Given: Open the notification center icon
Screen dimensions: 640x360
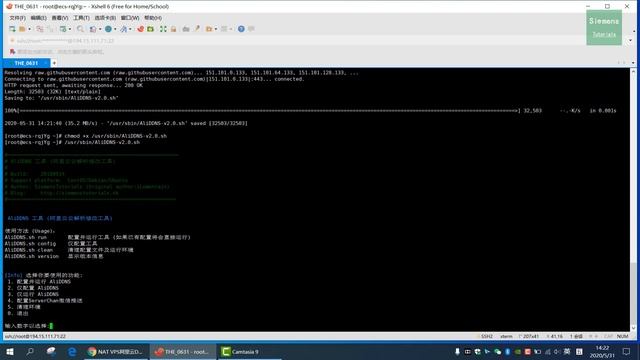Looking at the screenshot, I should [x=626, y=351].
